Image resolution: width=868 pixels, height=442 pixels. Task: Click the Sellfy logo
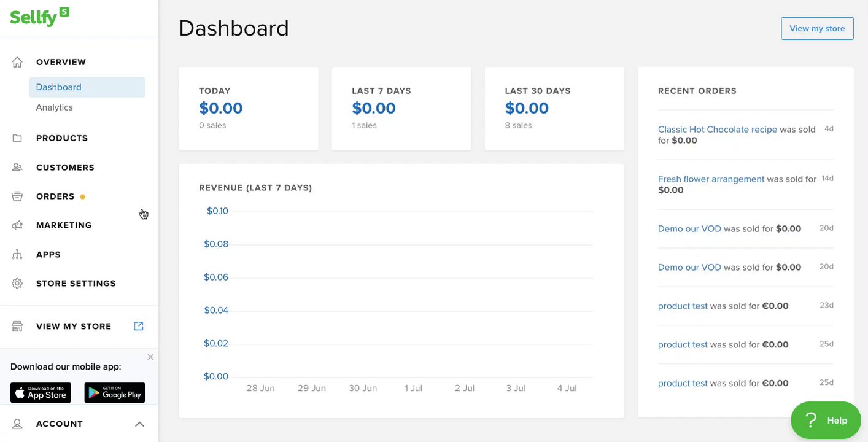coord(39,17)
